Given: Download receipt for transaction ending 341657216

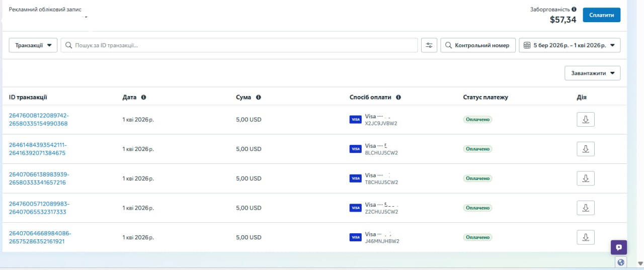Looking at the screenshot, I should (x=586, y=178).
